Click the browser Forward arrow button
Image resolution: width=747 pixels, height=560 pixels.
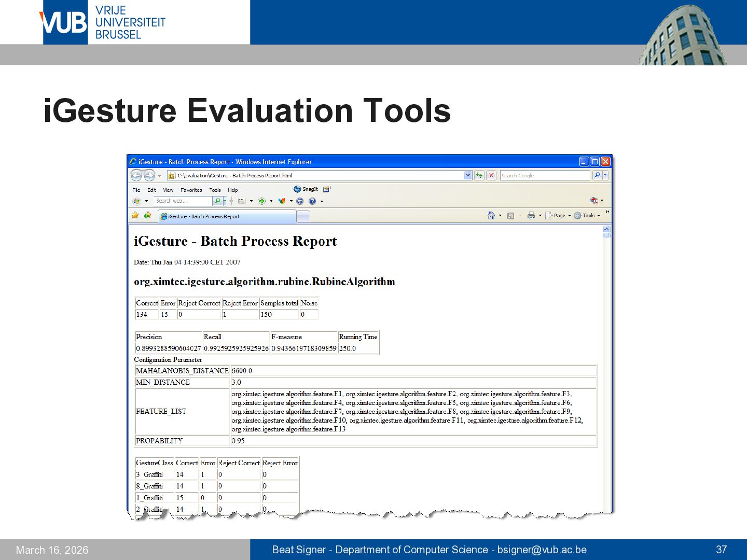(149, 175)
